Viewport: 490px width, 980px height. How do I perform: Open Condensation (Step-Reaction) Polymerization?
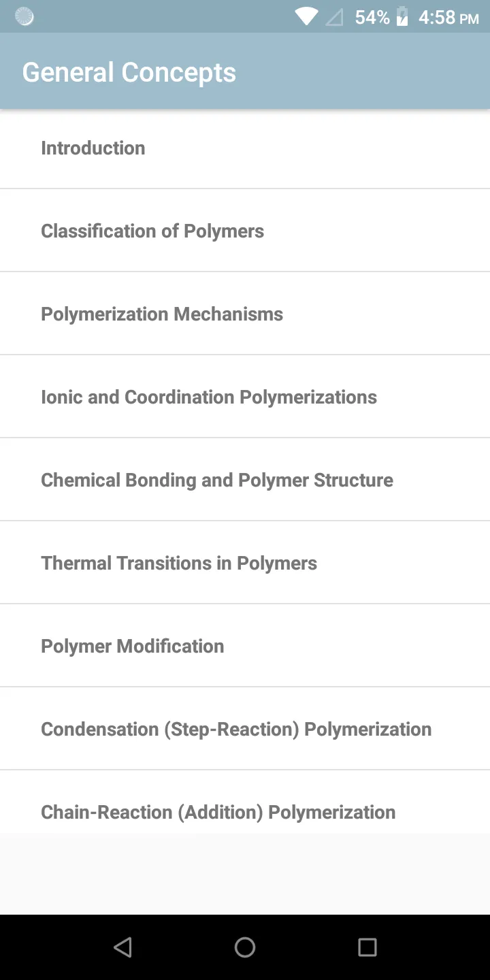pyautogui.click(x=245, y=729)
